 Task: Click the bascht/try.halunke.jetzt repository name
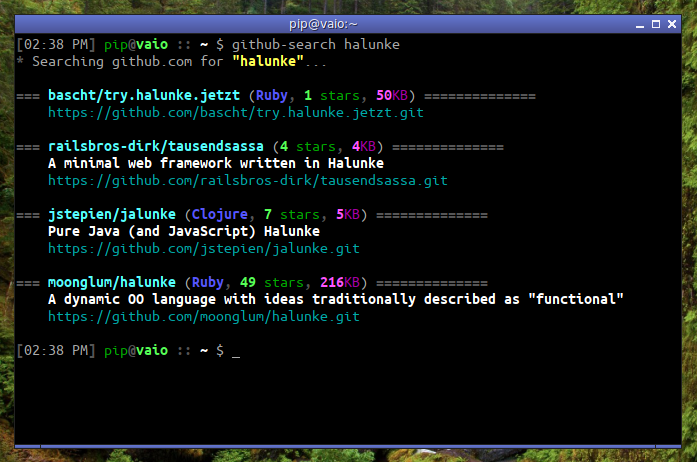(x=144, y=95)
